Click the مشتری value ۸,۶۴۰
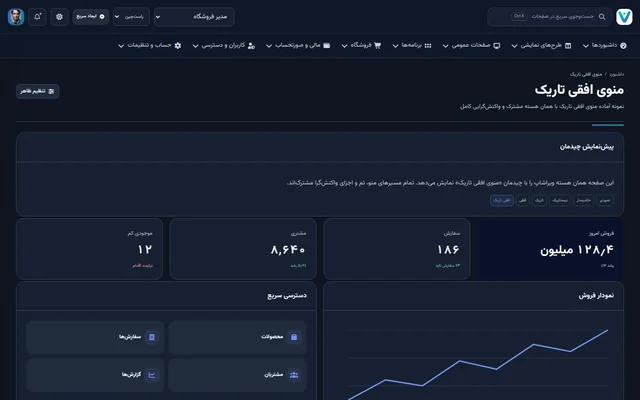This screenshot has width=640, height=400. (288, 249)
